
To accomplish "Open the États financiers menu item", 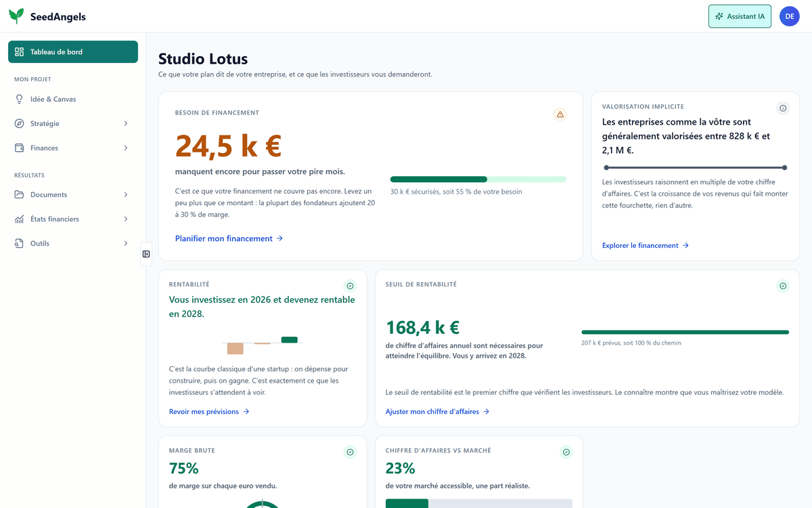I will tap(73, 219).
